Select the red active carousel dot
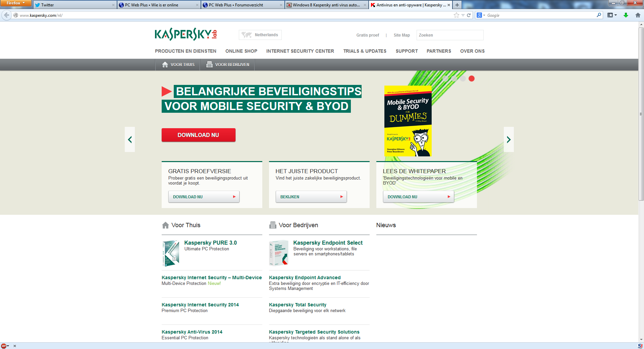Screen dimensions: 644x349 (471, 79)
